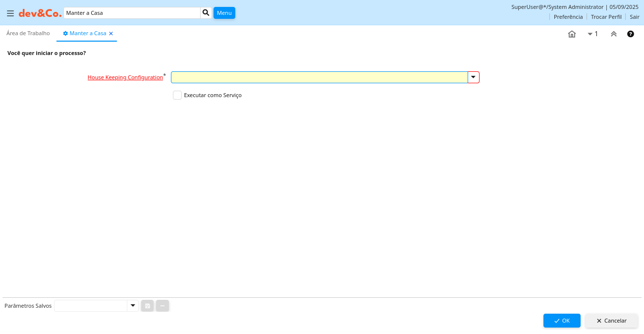This screenshot has width=644, height=334.
Task: Close the Manter a Casa tab
Action: [111, 34]
